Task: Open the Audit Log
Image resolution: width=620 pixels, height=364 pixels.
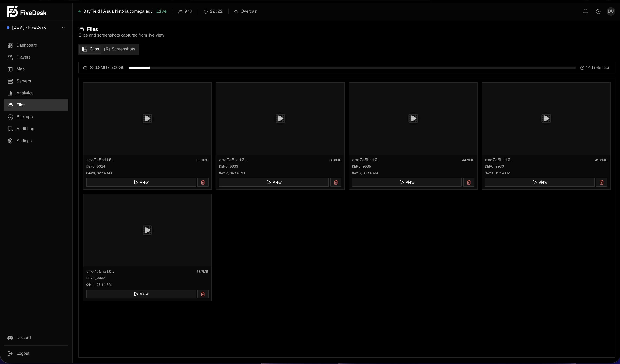Action: [36, 129]
